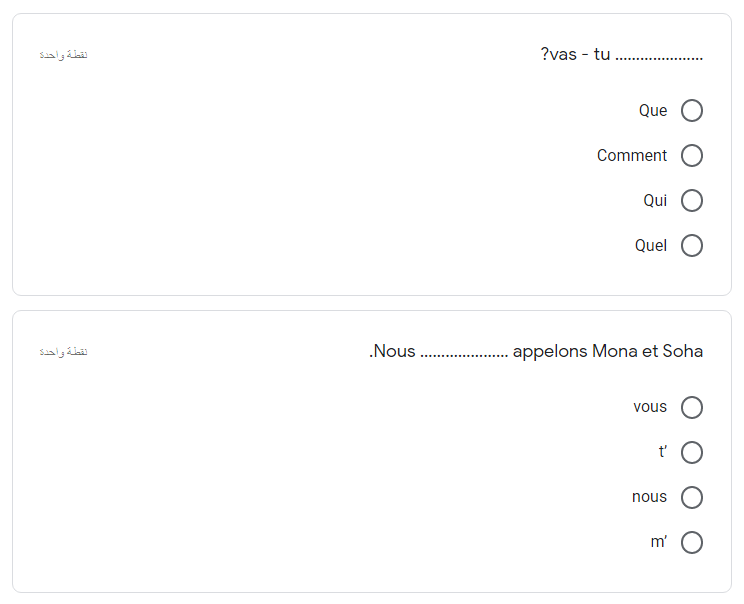Choose the 'vous' radio button

[691, 407]
